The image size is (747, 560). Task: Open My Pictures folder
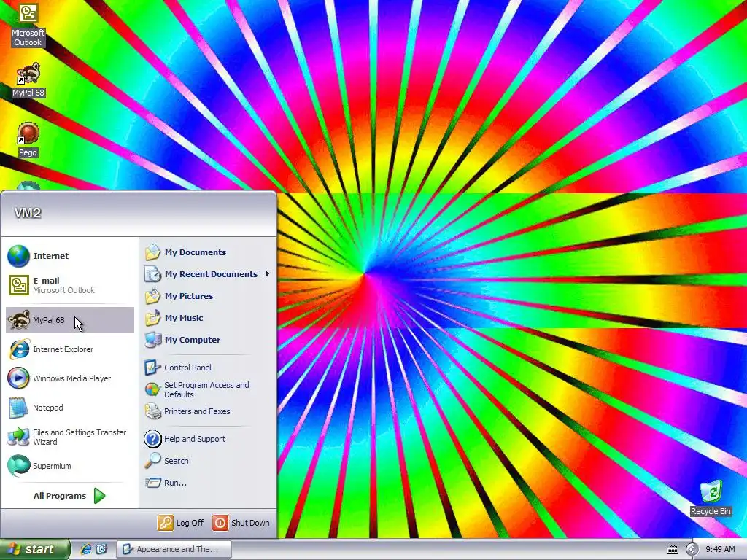pyautogui.click(x=208, y=296)
